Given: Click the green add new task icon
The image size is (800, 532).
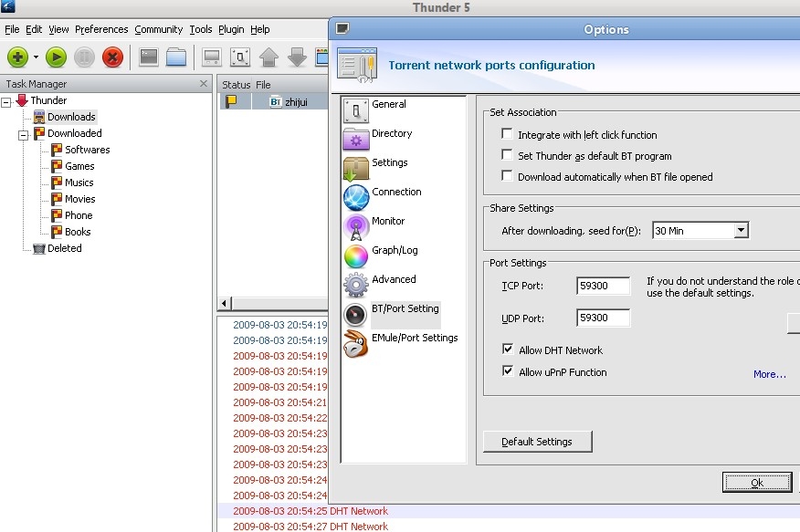Looking at the screenshot, I should click(18, 57).
